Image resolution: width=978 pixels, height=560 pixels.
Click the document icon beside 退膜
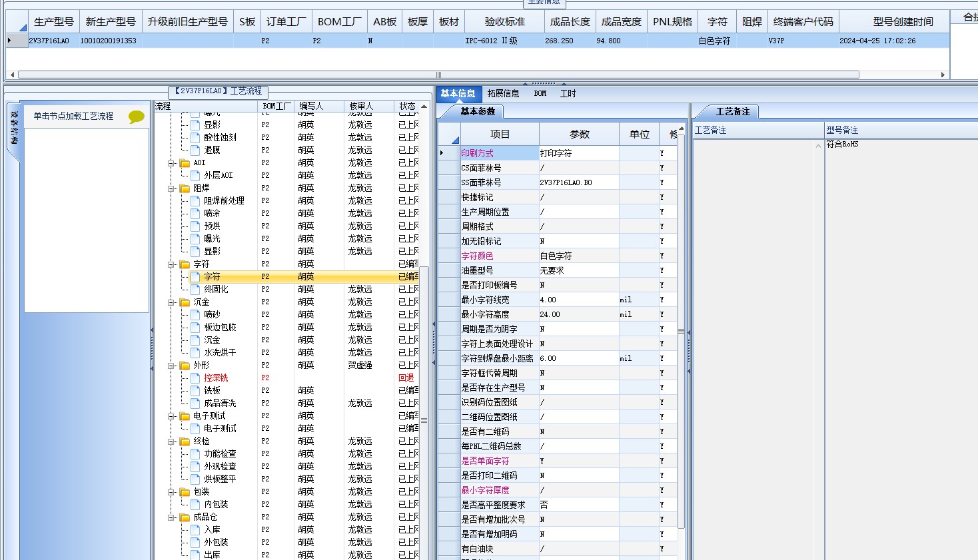click(x=195, y=150)
